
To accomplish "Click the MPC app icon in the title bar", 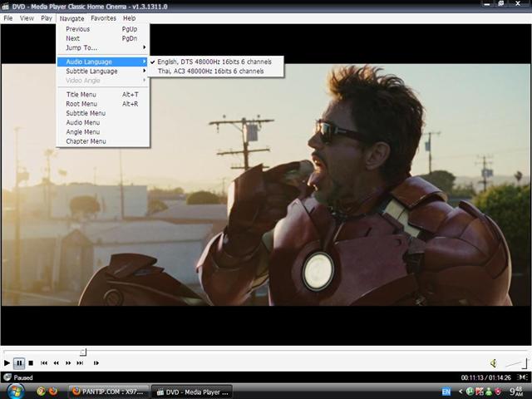I will click(5, 6).
